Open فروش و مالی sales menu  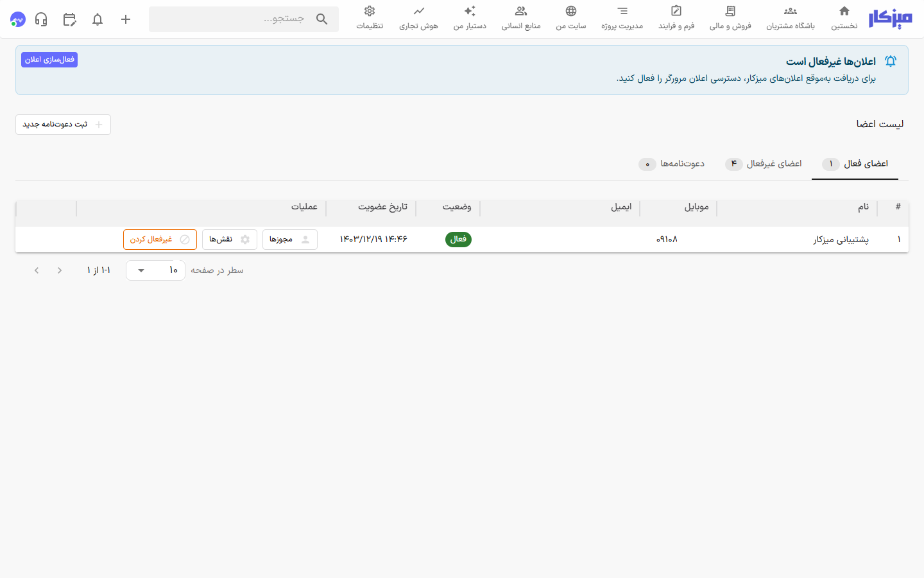pos(730,19)
